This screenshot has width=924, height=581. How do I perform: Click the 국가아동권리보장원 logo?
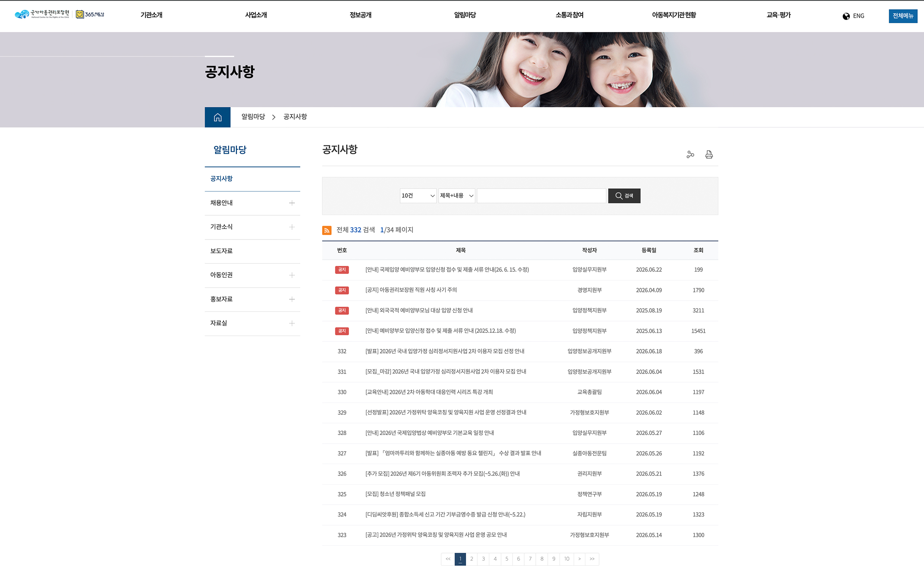[x=42, y=14]
